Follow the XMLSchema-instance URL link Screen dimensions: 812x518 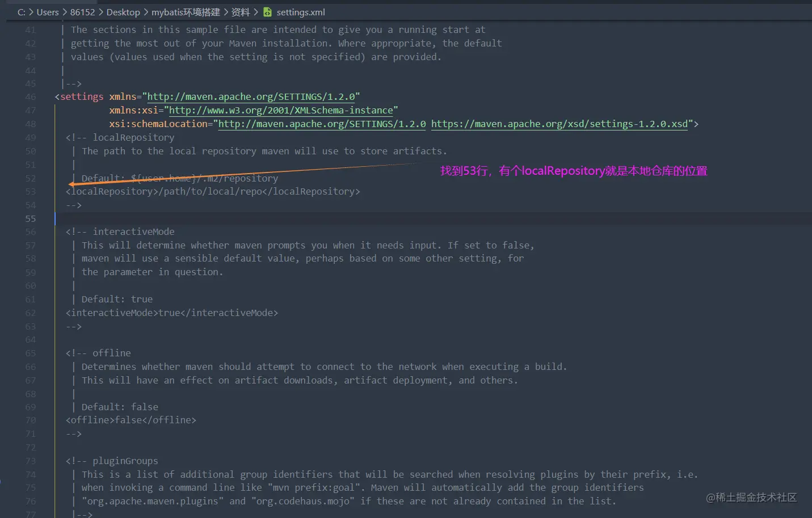pyautogui.click(x=281, y=111)
